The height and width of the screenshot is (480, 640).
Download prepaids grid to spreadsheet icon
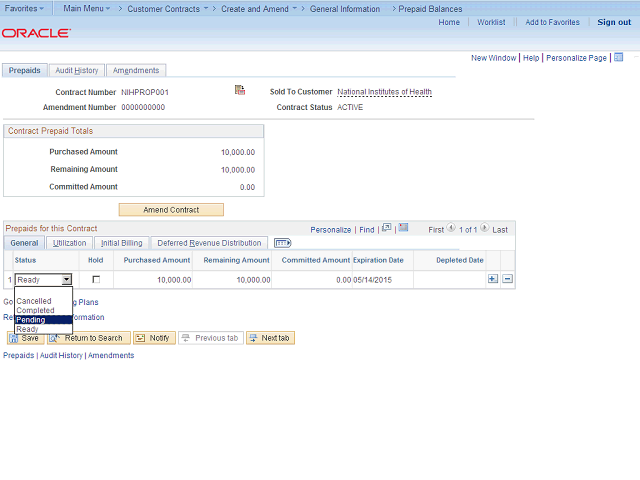403,227
